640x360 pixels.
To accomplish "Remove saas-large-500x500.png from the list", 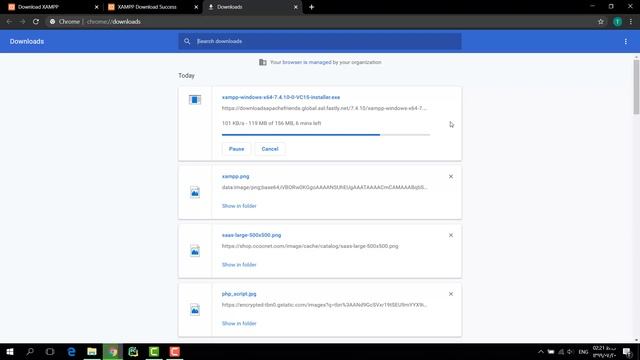I will (x=451, y=235).
